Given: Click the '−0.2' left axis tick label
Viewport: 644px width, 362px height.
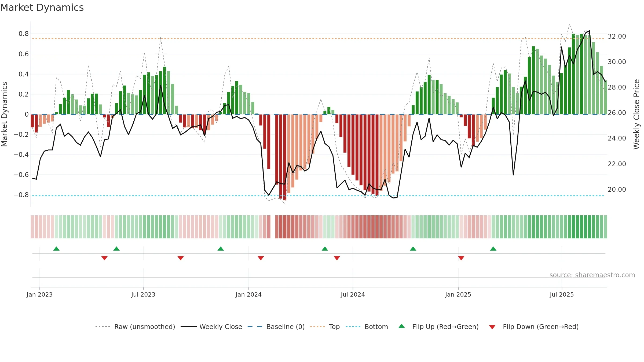Looking at the screenshot, I should pyautogui.click(x=21, y=135).
